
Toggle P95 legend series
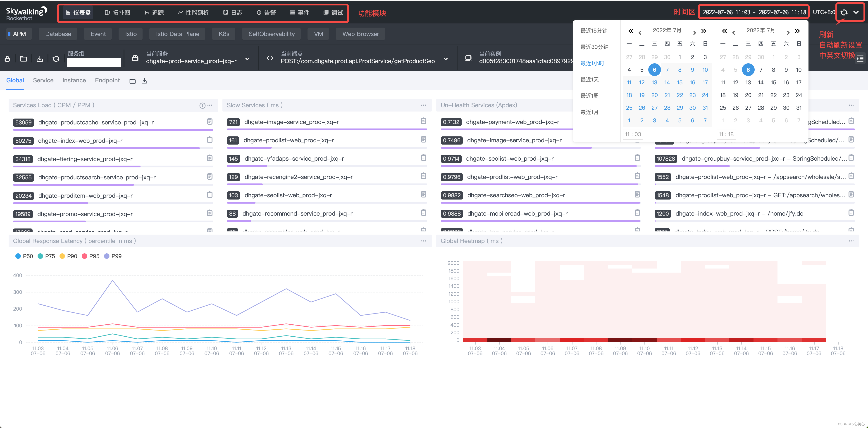pyautogui.click(x=91, y=256)
